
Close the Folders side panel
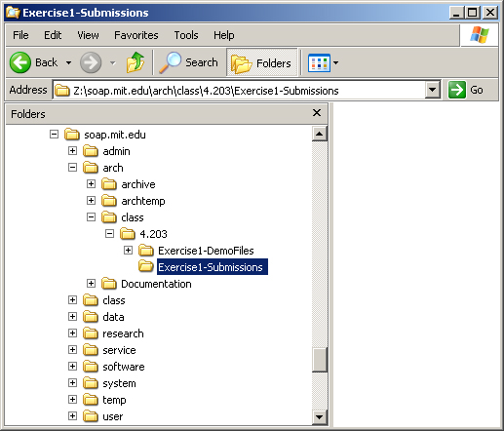point(317,113)
